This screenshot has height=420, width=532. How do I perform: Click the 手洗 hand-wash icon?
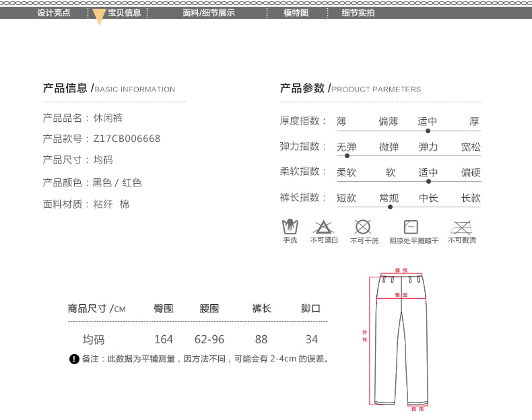(290, 227)
